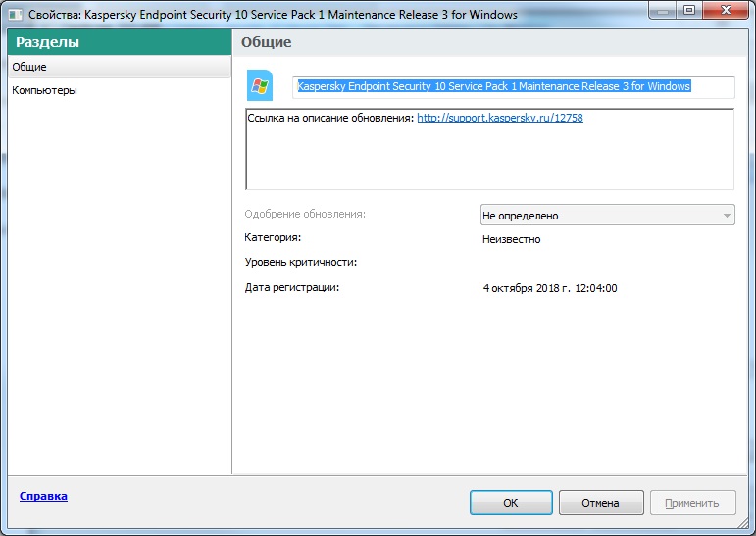Image resolution: width=756 pixels, height=536 pixels.
Task: Click the Общие heading in right pane
Action: point(266,42)
